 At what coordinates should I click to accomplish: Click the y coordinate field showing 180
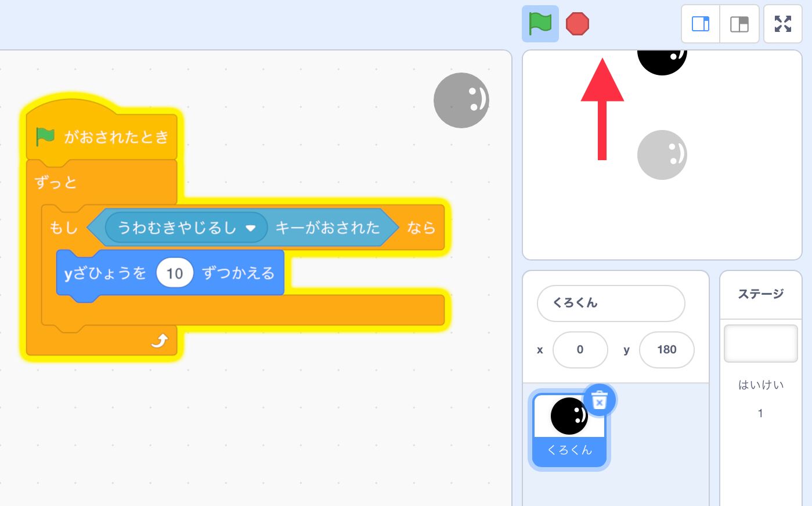(x=666, y=349)
